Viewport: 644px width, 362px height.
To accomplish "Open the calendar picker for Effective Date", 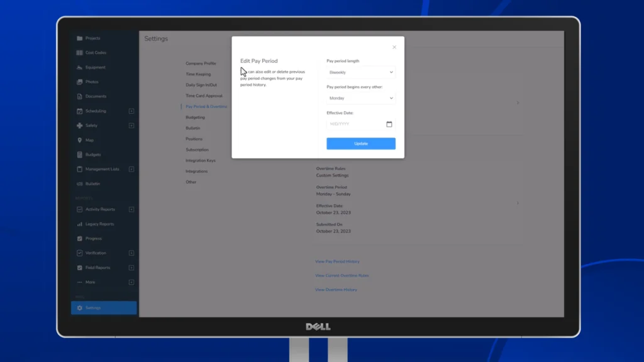I will (x=389, y=124).
